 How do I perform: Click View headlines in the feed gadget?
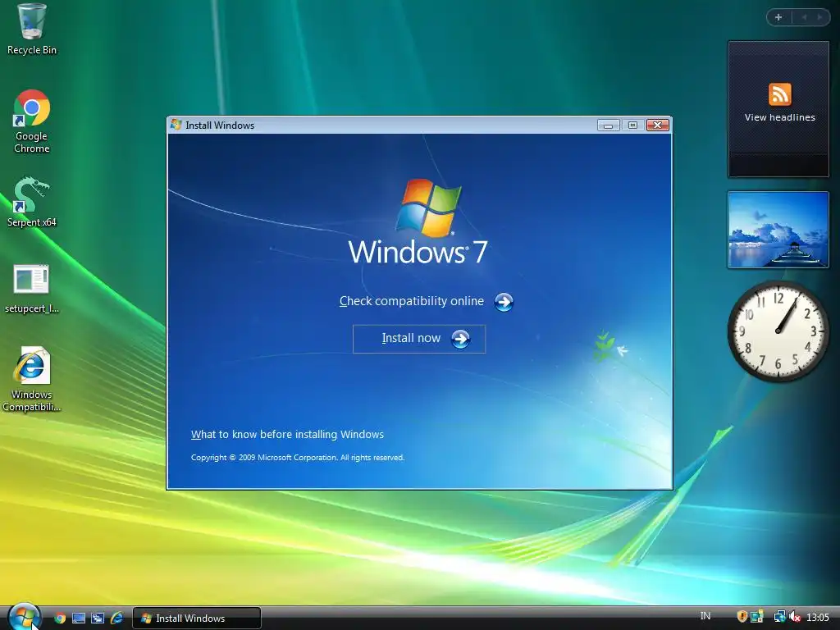(x=779, y=117)
